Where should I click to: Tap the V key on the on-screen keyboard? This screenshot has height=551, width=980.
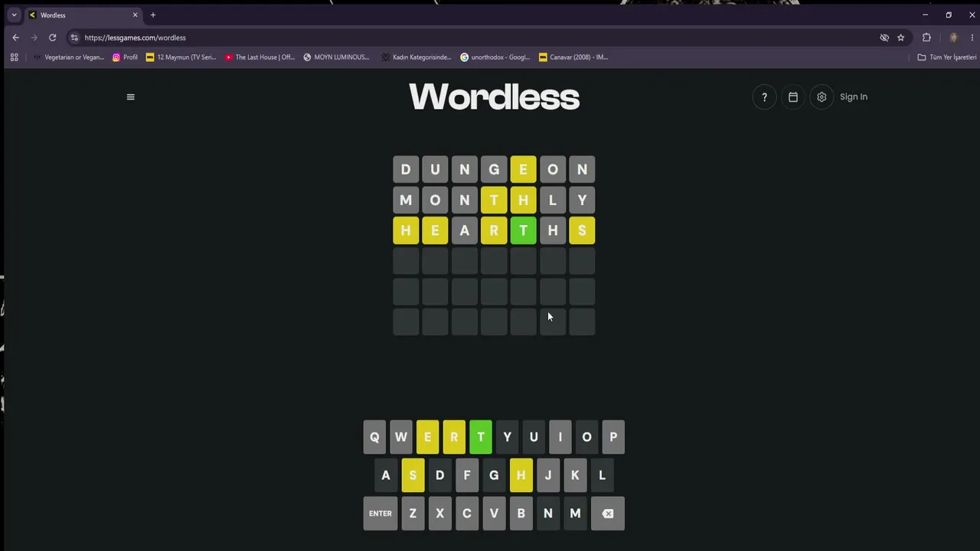point(494,514)
